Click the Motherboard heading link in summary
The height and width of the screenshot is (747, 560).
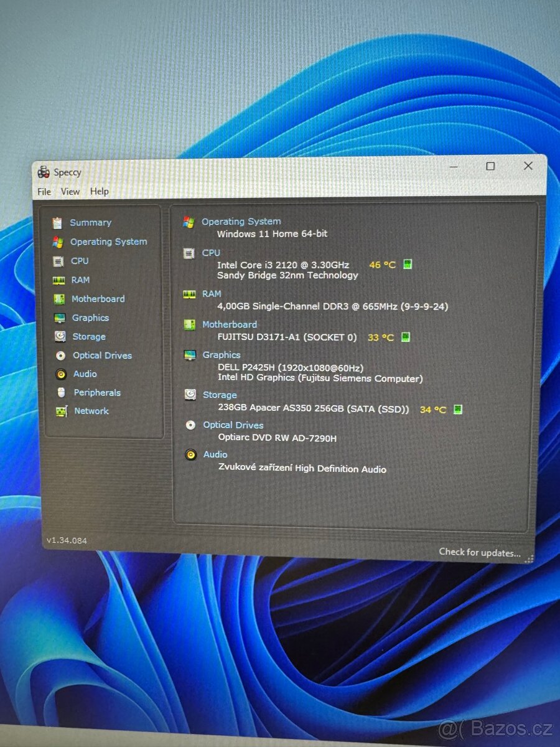click(x=230, y=325)
